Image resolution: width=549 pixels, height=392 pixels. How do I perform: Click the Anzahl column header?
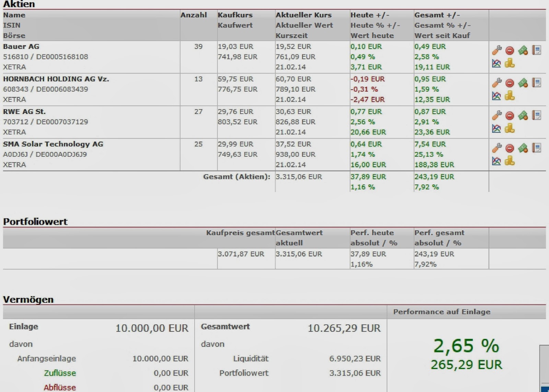(194, 15)
